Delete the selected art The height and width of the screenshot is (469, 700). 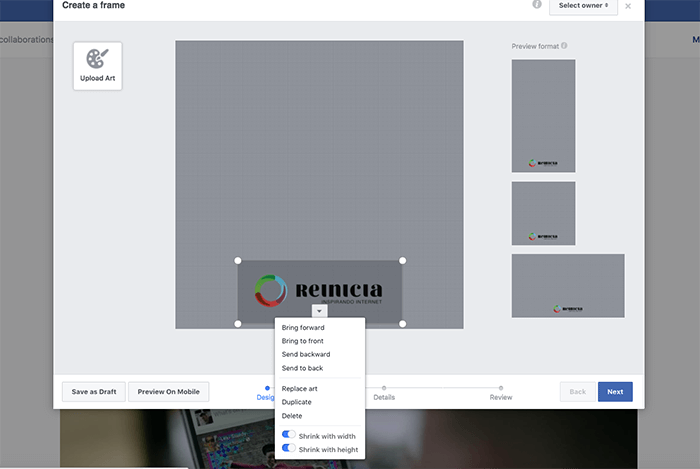click(x=292, y=416)
